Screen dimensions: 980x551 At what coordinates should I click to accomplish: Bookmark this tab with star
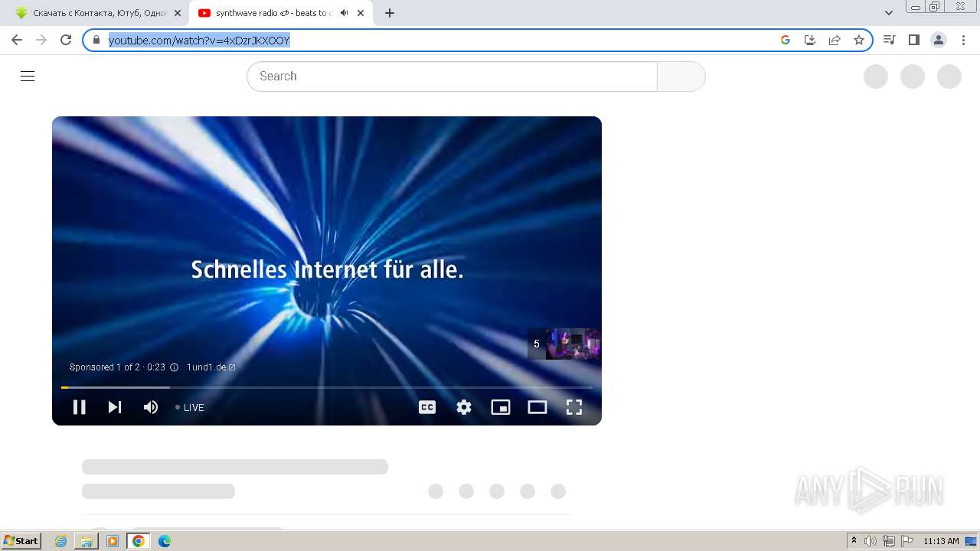[x=859, y=40]
